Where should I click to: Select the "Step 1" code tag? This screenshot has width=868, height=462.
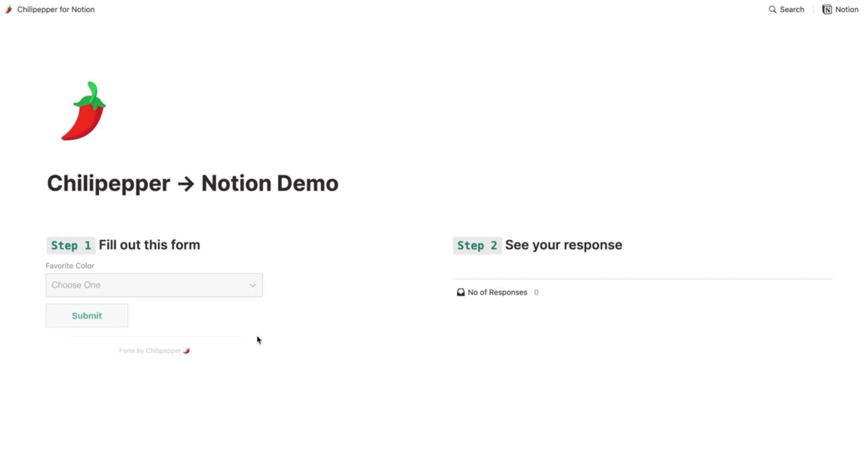[x=71, y=246]
